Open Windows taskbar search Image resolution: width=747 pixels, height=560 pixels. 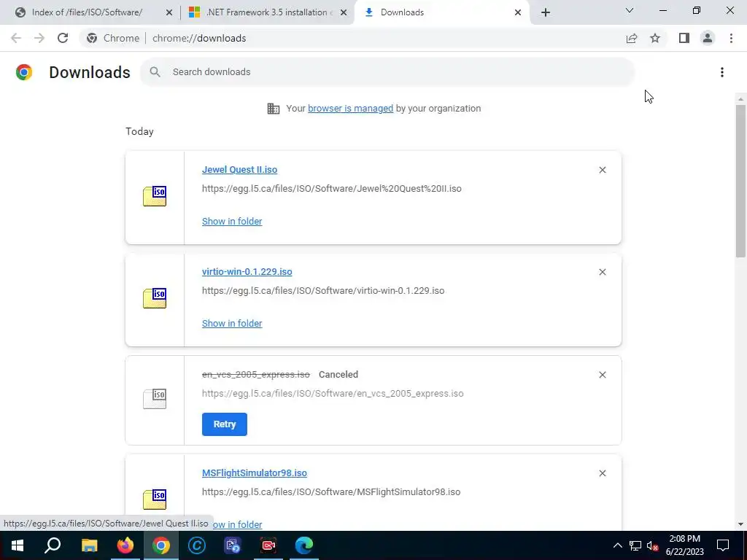[53, 545]
